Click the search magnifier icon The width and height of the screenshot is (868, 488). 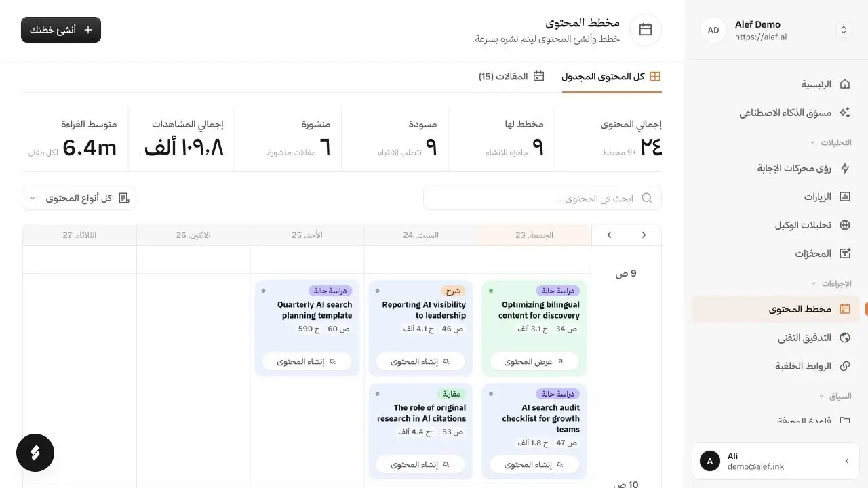click(x=647, y=198)
